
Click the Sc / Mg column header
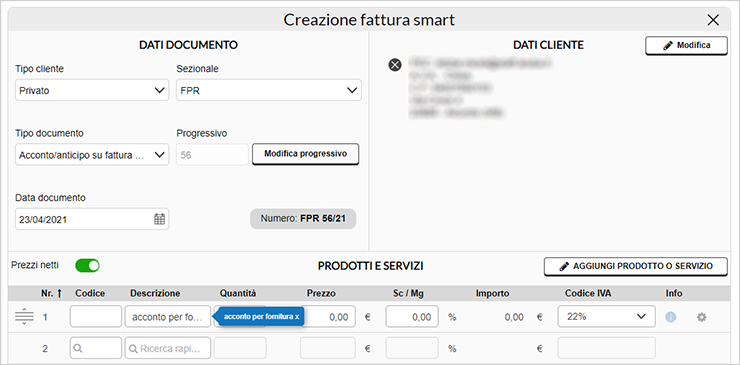pos(409,293)
